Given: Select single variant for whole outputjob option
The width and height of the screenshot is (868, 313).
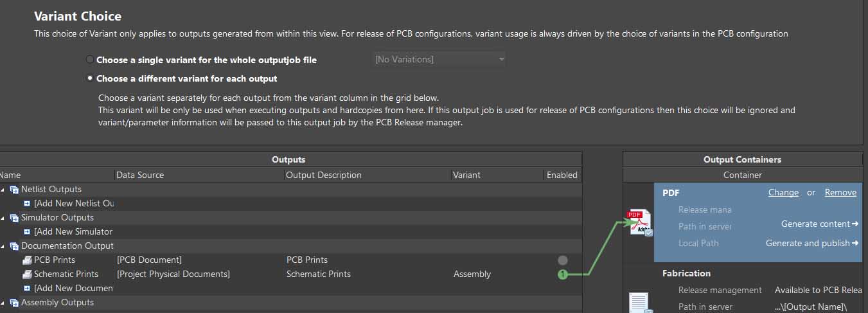Looking at the screenshot, I should click(90, 60).
